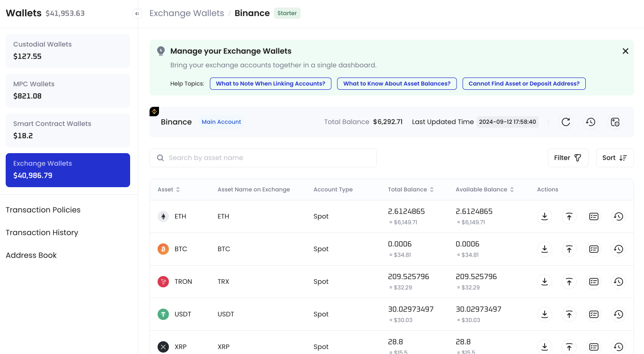The height and width of the screenshot is (354, 644).
Task: Sort by Available Balance column
Action: (x=512, y=189)
